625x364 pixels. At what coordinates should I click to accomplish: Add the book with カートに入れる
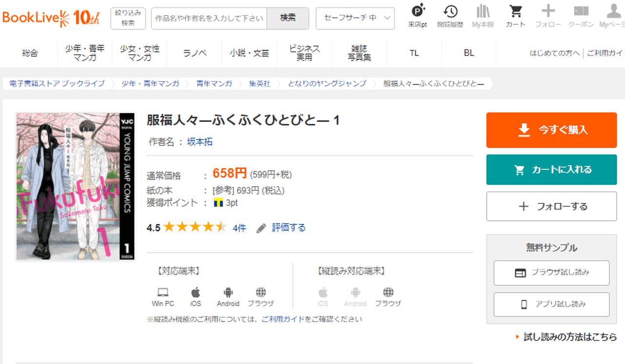tap(551, 170)
